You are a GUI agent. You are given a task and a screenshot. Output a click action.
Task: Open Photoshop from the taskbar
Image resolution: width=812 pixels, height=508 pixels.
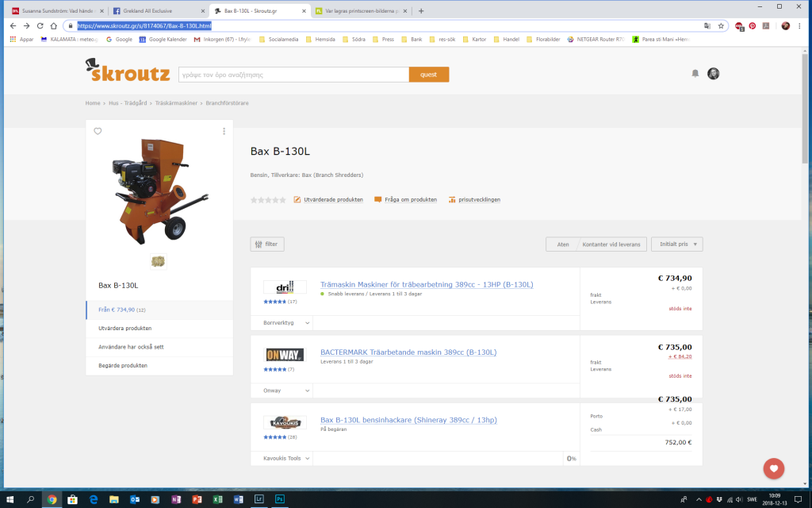pyautogui.click(x=280, y=499)
